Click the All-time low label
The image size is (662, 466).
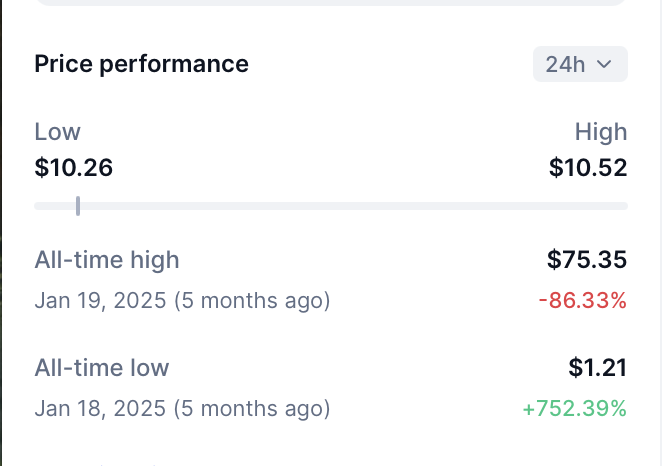click(x=102, y=368)
